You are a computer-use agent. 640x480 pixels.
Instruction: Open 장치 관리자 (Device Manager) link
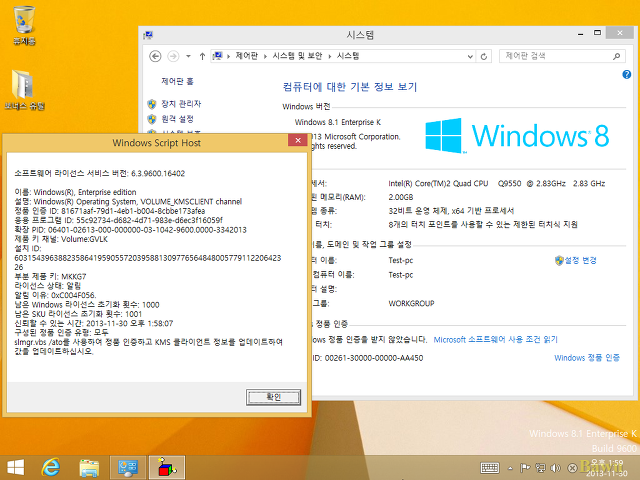(x=181, y=104)
